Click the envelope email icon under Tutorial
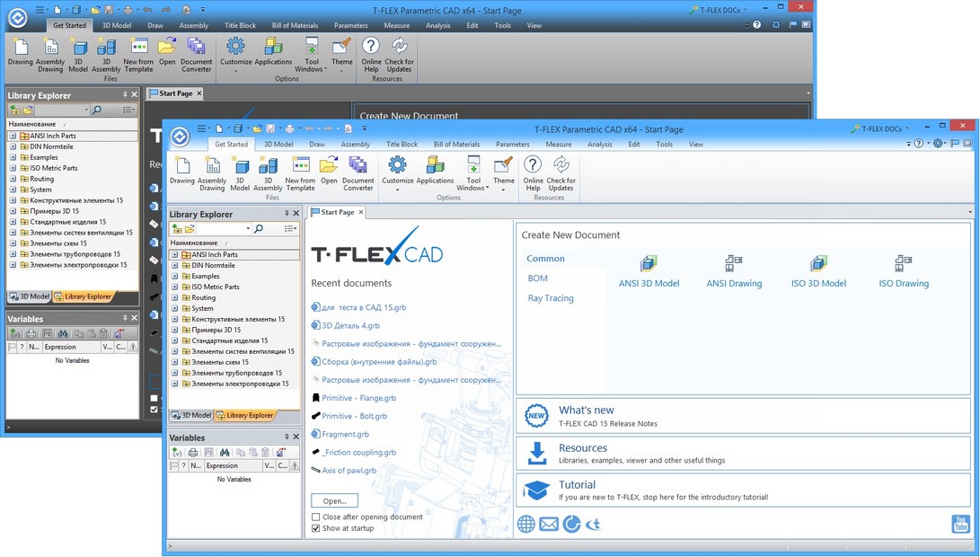The image size is (980, 557). click(x=549, y=524)
